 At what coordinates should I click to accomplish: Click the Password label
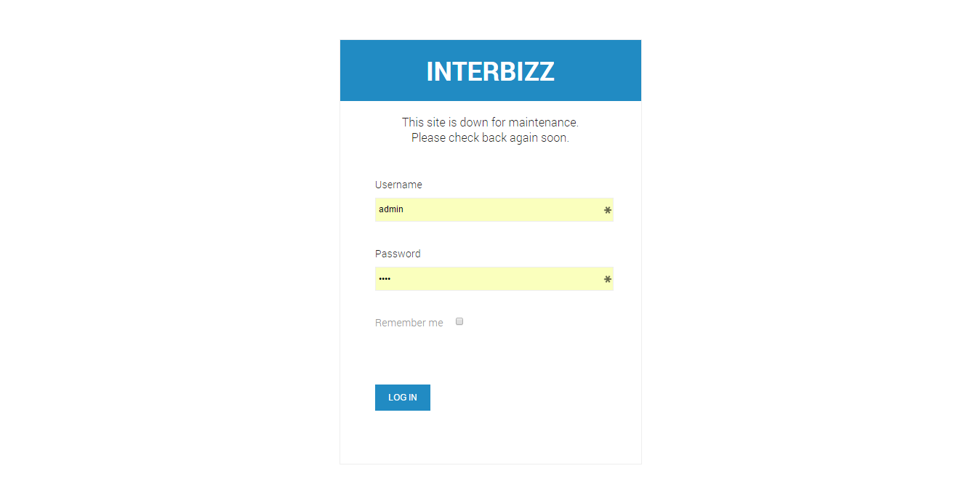tap(398, 254)
